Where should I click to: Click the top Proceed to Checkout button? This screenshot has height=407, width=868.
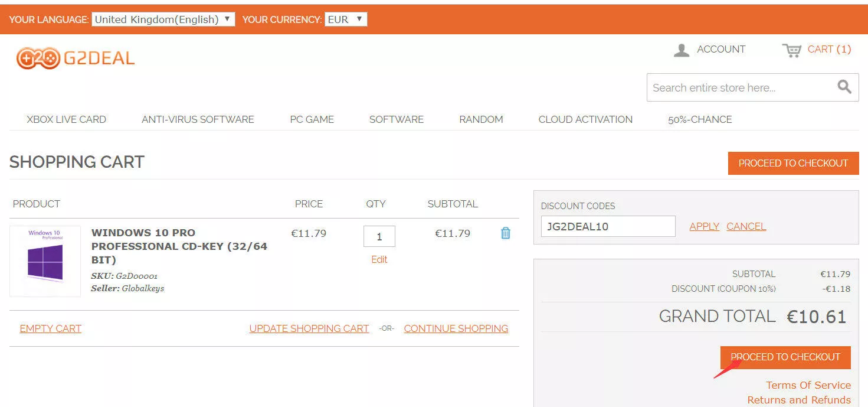coord(793,163)
